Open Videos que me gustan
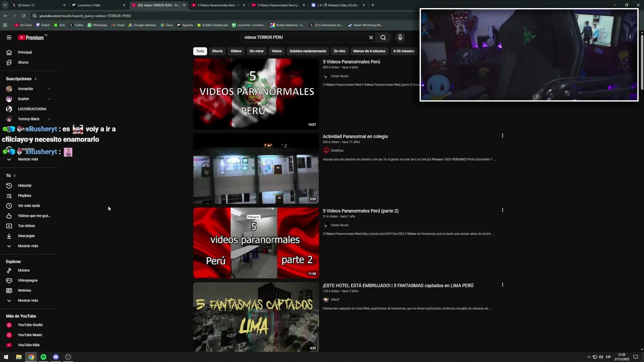Screen dimensions: 644x362 tap(34, 216)
